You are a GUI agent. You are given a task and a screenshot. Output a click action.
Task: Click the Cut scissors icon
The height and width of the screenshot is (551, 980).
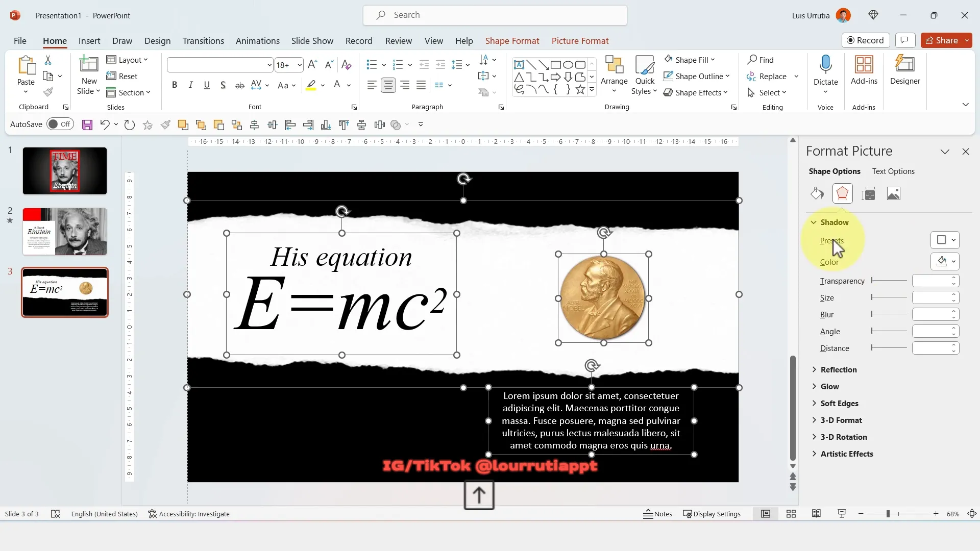tap(48, 60)
